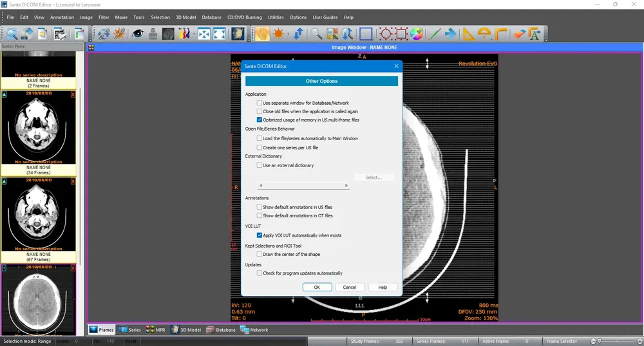Expand dropdown arrow next to colored figures icon
This screenshot has width=644, height=346.
pos(193,35)
